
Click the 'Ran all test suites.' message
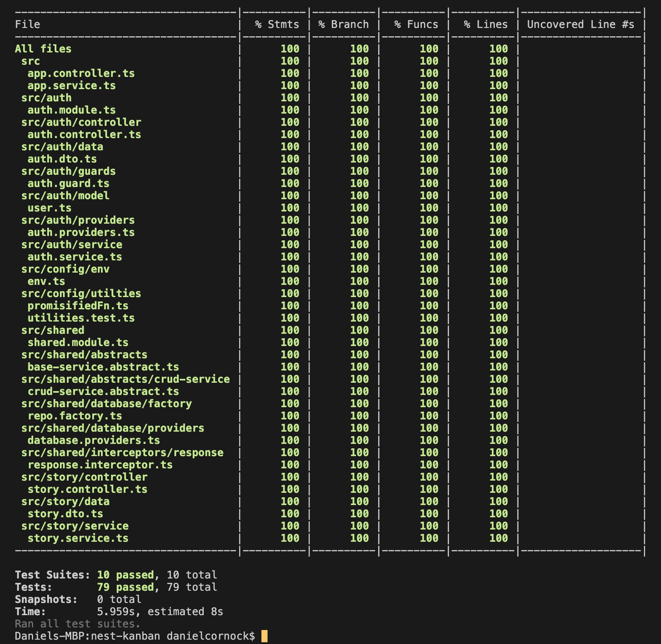(78, 623)
